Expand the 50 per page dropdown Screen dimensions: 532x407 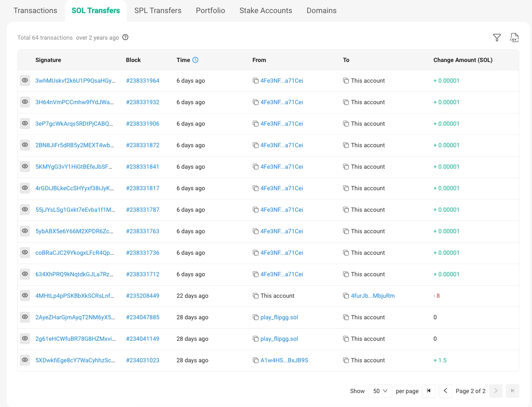380,391
